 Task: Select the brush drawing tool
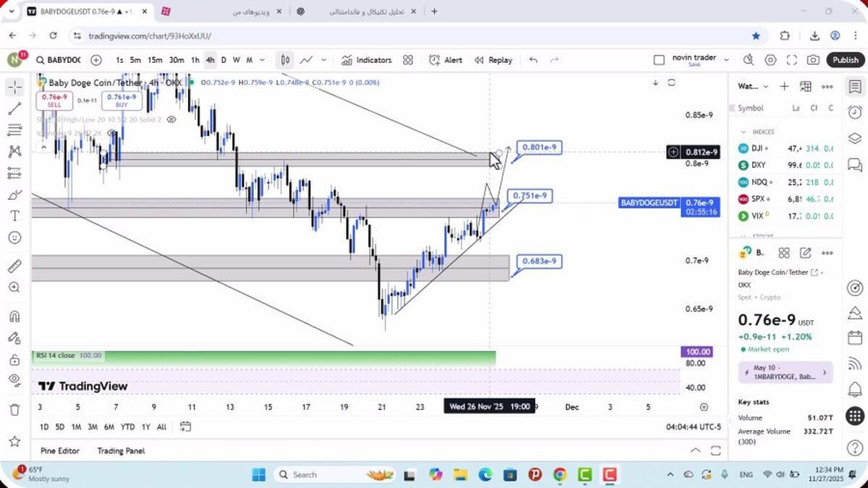(14, 195)
